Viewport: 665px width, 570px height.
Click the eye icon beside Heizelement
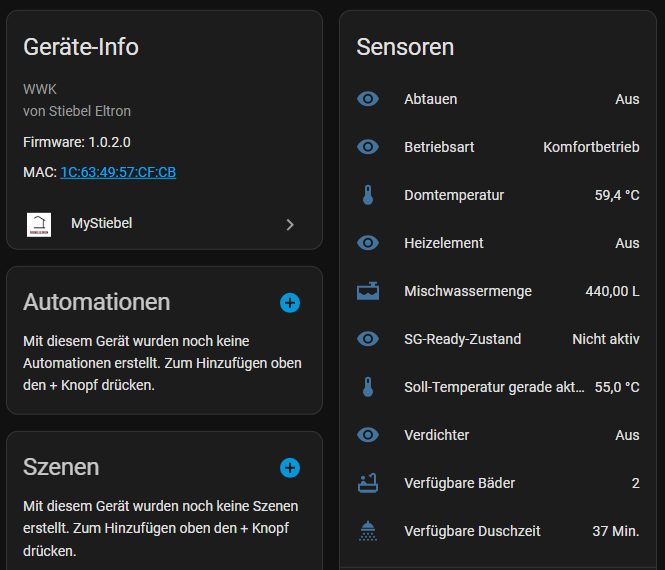pos(368,243)
